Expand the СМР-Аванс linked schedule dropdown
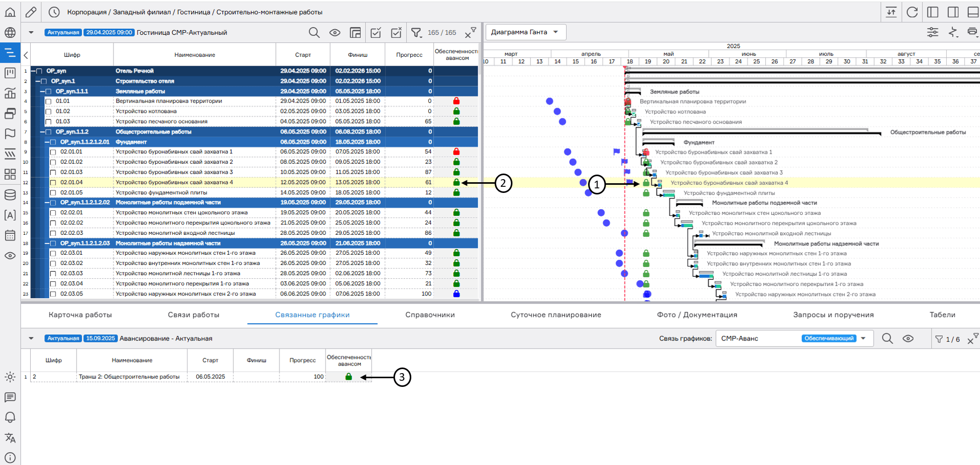The width and height of the screenshot is (980, 465). [x=863, y=338]
